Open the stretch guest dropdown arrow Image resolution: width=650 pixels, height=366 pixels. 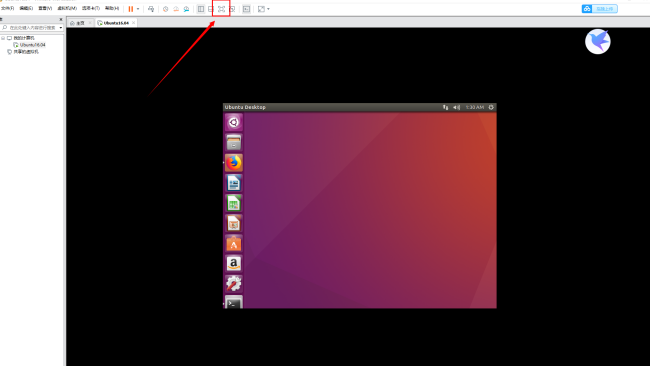coord(268,9)
